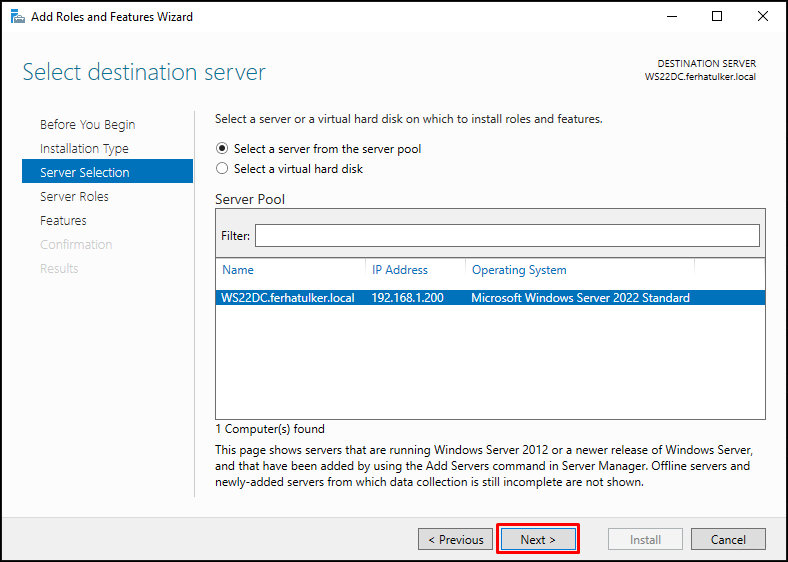
Task: Click the wizard icon in the title bar
Action: click(15, 16)
